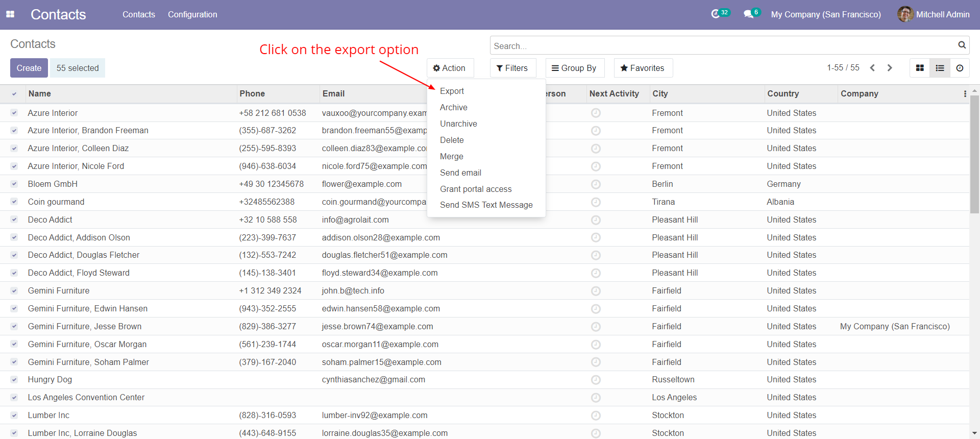Switch to list view
Image resolution: width=980 pixels, height=439 pixels.
(940, 68)
